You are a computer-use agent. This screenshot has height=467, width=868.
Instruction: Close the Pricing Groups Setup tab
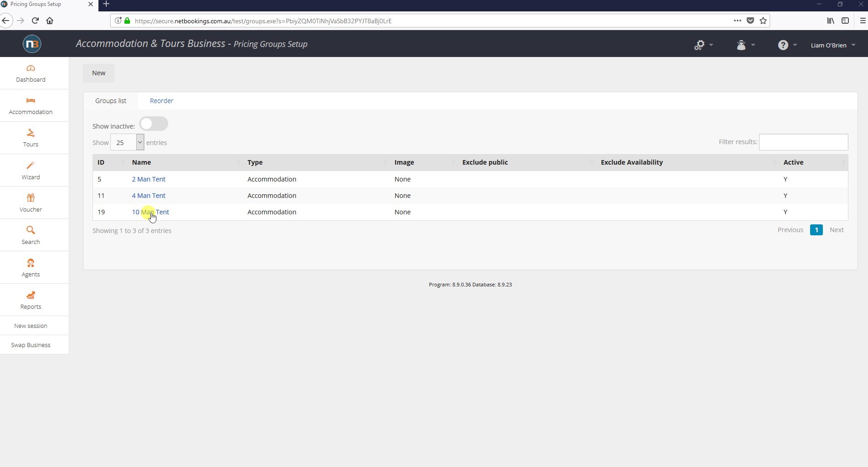click(x=90, y=4)
